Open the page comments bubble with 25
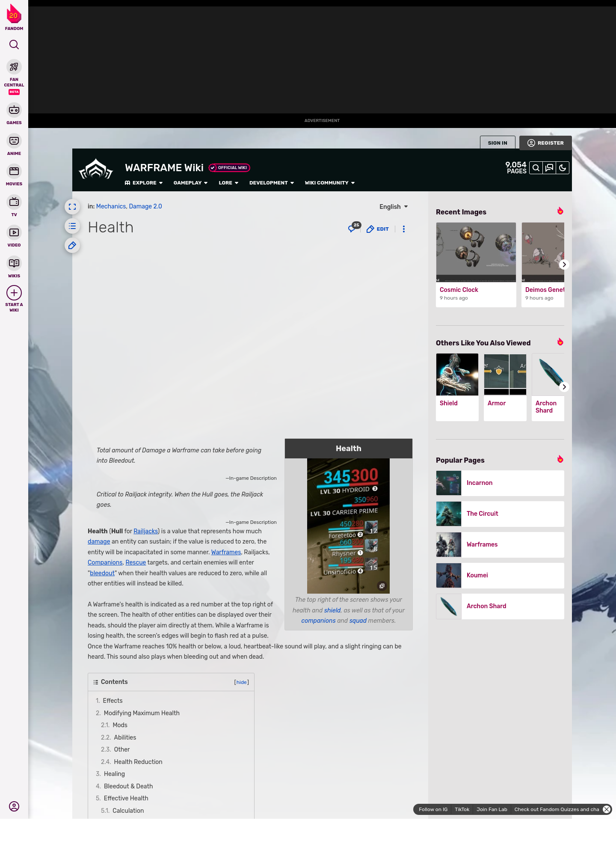Viewport: 616px width, 856px height. pyautogui.click(x=354, y=227)
